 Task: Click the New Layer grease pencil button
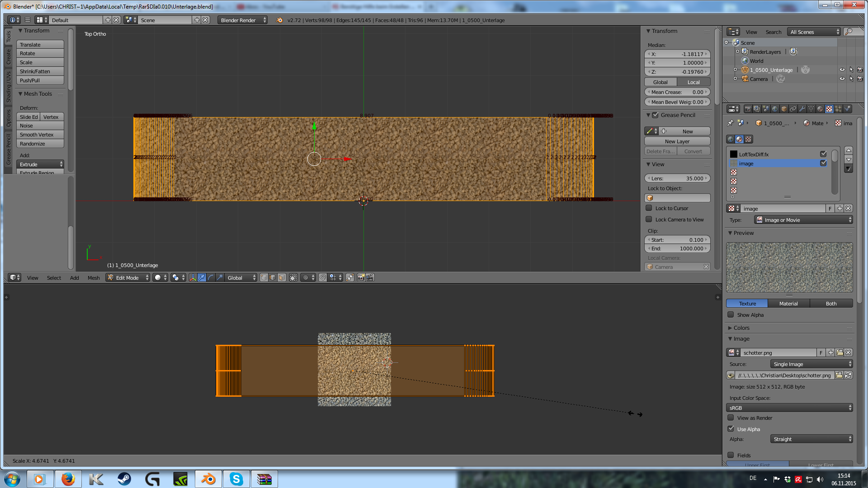(677, 141)
